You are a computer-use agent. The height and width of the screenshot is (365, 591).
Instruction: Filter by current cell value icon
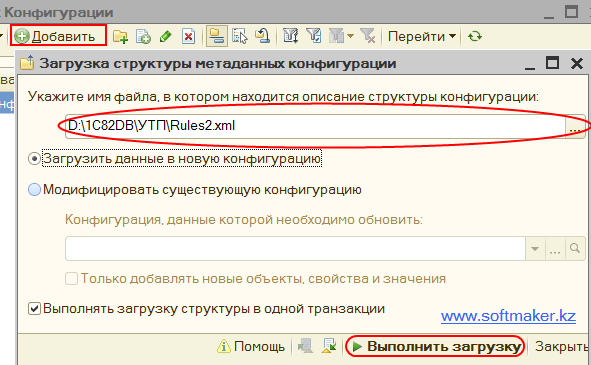click(x=314, y=37)
